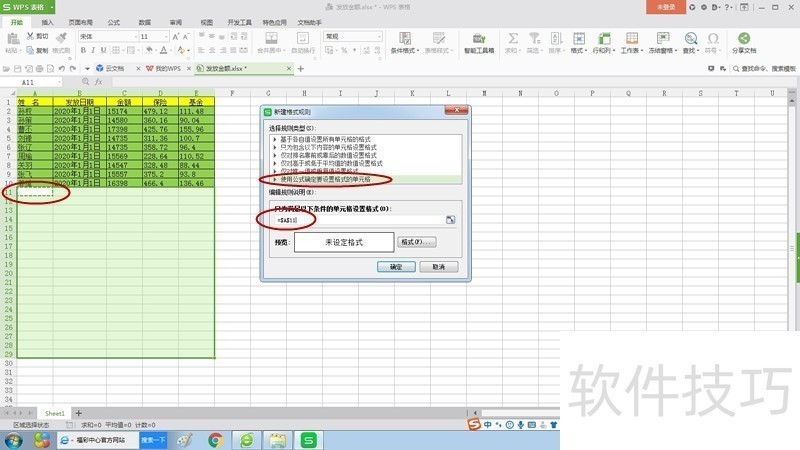This screenshot has height=450, width=800.
Task: Click the 自动换行 wrap text icon
Action: point(303,39)
